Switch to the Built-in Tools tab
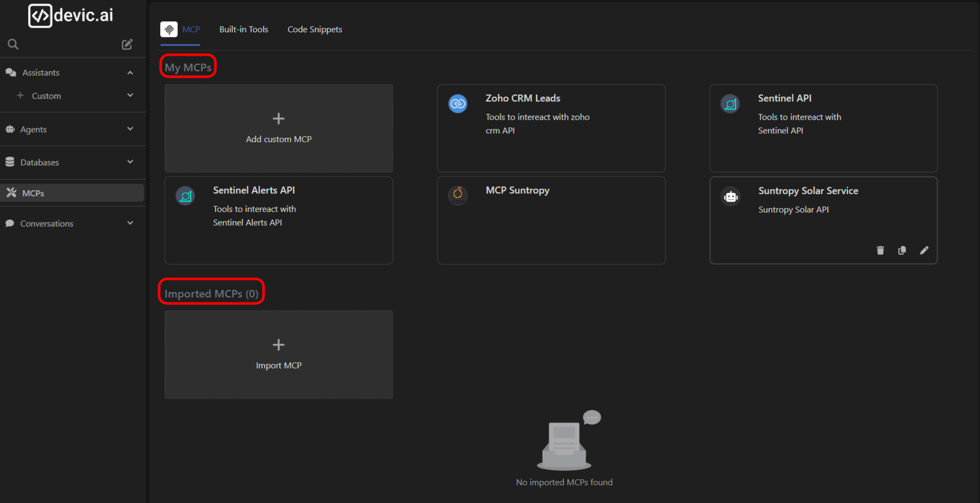980x503 pixels. [244, 29]
